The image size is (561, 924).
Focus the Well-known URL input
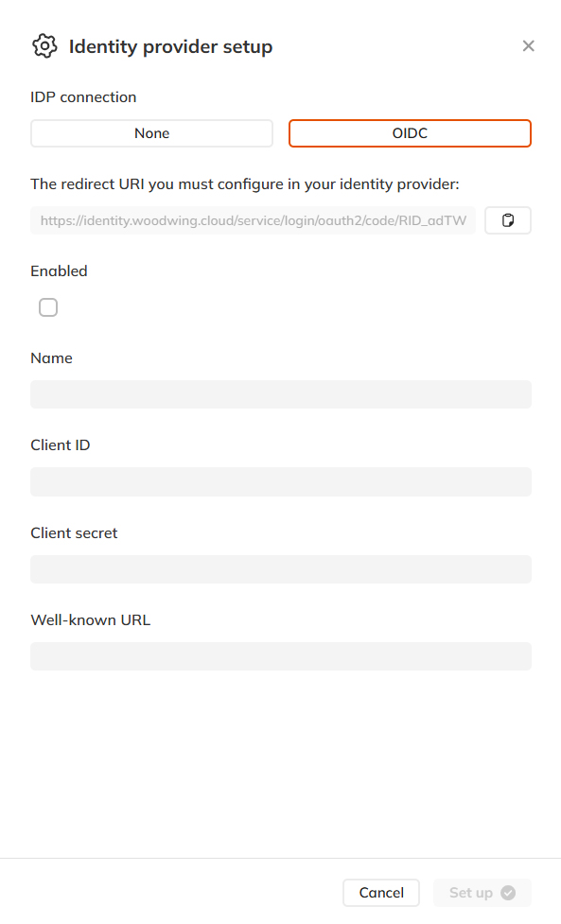[280, 655]
